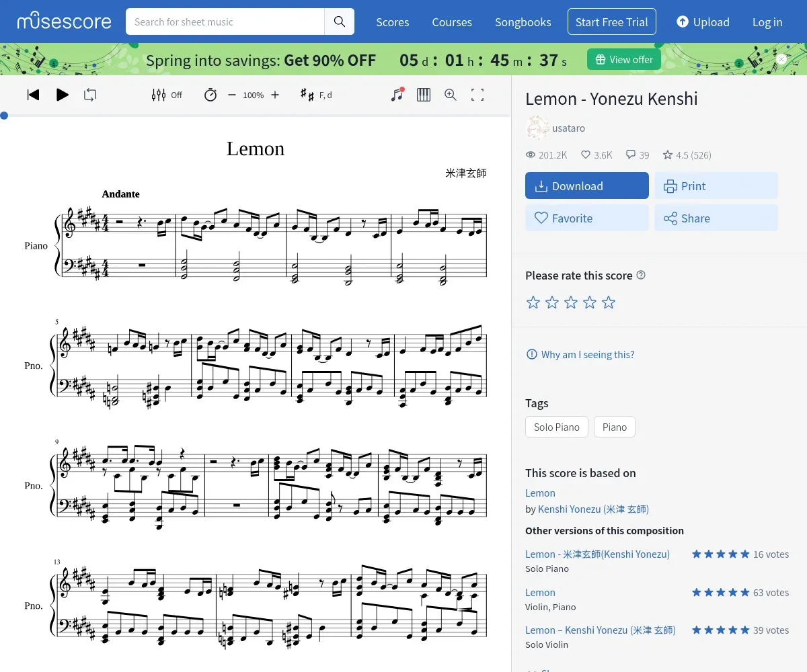807x672 pixels.
Task: Click Log in
Action: point(767,22)
